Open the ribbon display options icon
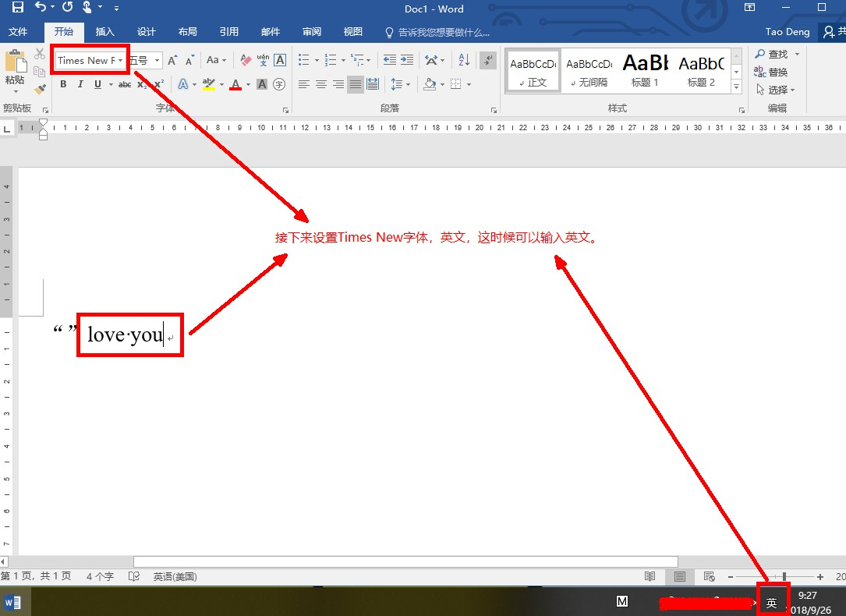This screenshot has height=616, width=846. click(749, 7)
